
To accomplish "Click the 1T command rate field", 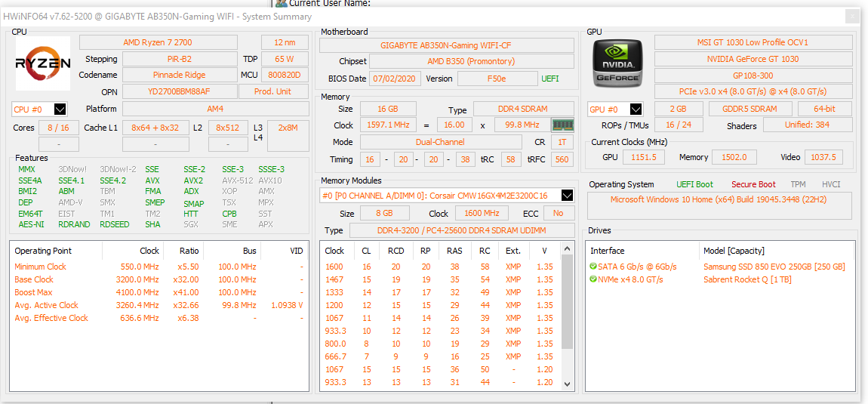I will click(562, 142).
